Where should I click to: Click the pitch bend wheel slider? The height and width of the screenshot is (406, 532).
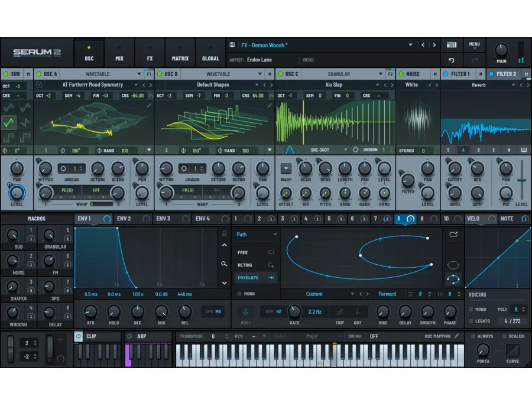11,349
